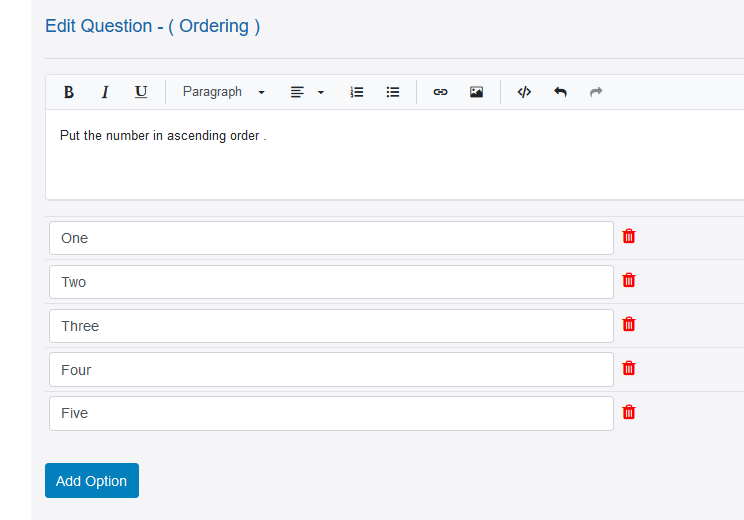Open source code view

(524, 92)
